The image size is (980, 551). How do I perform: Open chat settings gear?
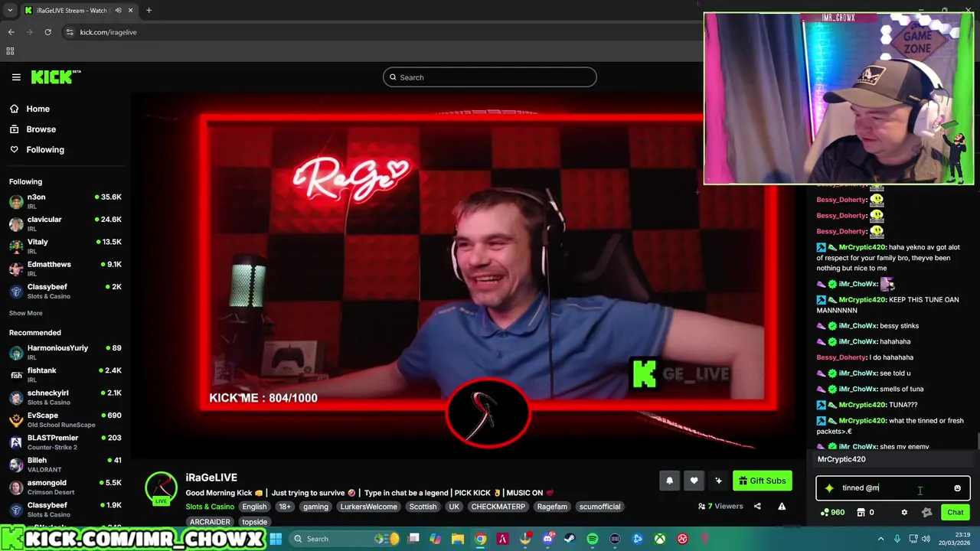904,512
